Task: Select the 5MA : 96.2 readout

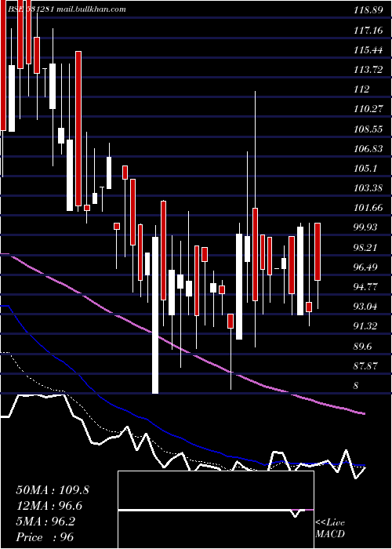Action: [45, 522]
